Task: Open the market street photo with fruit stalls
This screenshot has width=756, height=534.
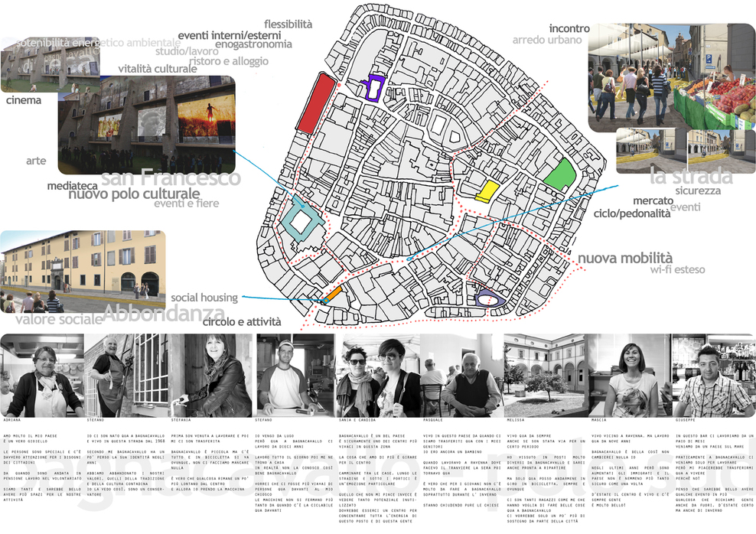Action: coord(672,77)
